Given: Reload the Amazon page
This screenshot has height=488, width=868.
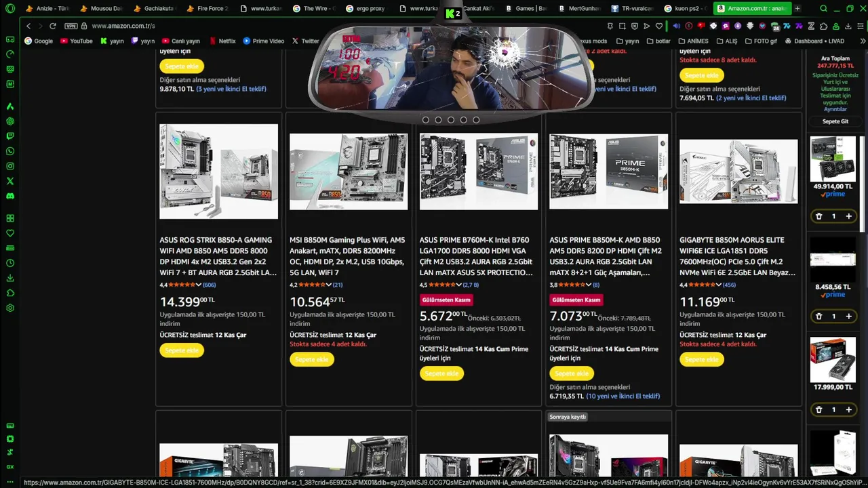Looking at the screenshot, I should (53, 26).
